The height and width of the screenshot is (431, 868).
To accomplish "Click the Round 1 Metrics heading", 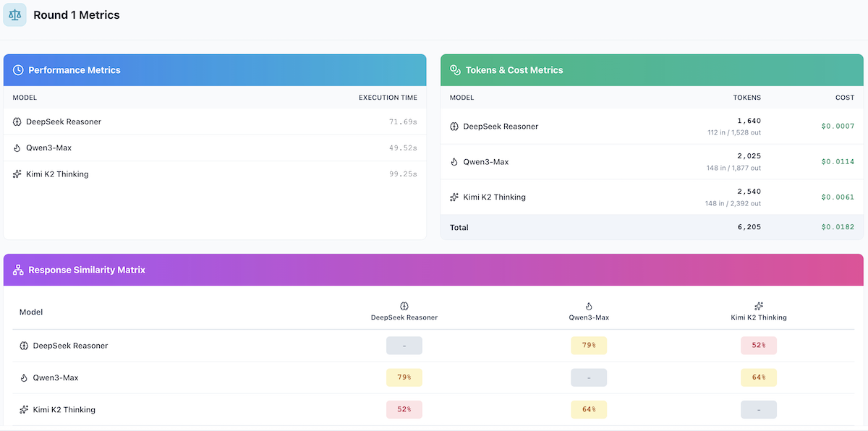I will click(77, 15).
